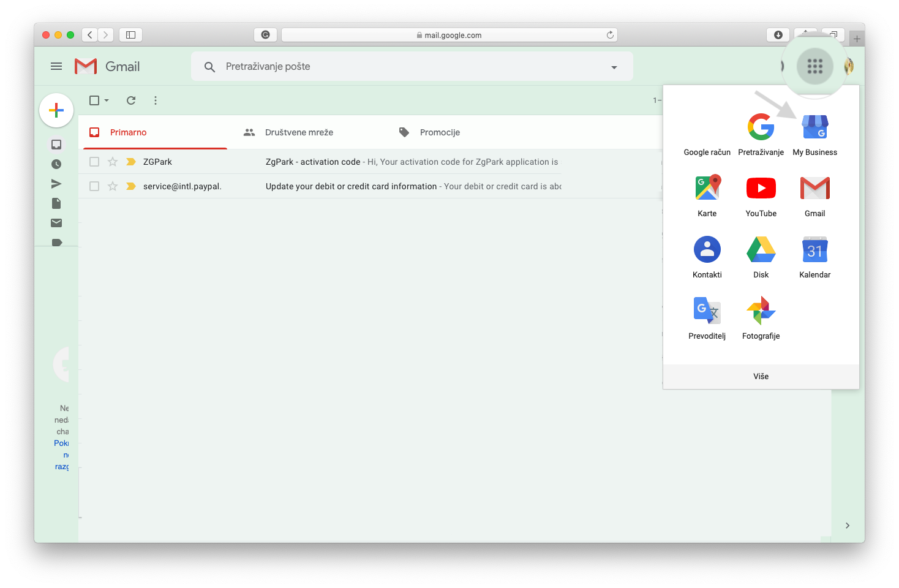Switch to the Promocije tab

click(x=439, y=132)
